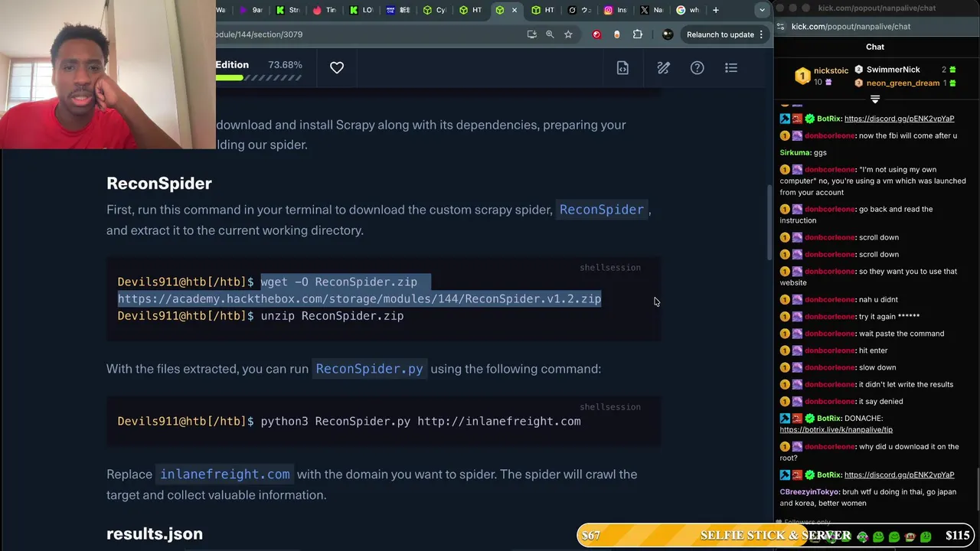Screen dimensions: 980x551
Task: Bookmark this page with the star icon
Action: (x=568, y=34)
